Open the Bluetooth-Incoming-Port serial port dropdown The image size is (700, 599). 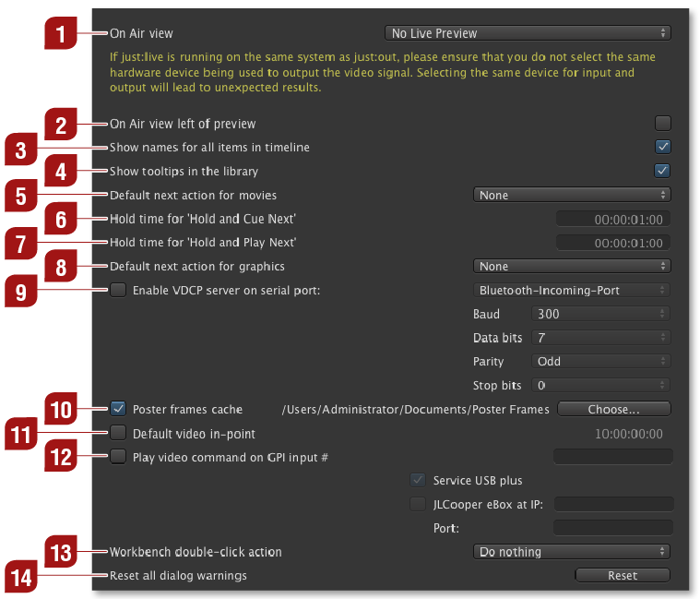click(x=572, y=291)
